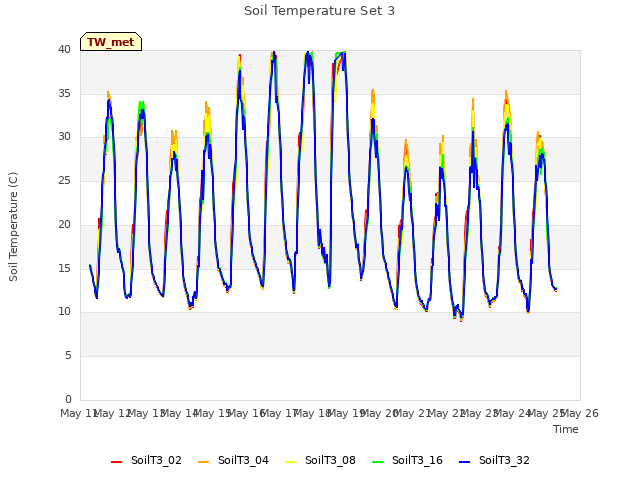Toggle the SoilT3_04 legend entry
640x480 pixels.
click(233, 460)
